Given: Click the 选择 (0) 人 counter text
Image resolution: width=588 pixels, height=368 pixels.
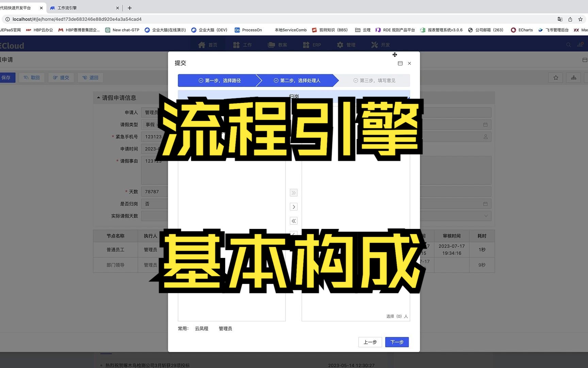Looking at the screenshot, I should click(x=397, y=316).
